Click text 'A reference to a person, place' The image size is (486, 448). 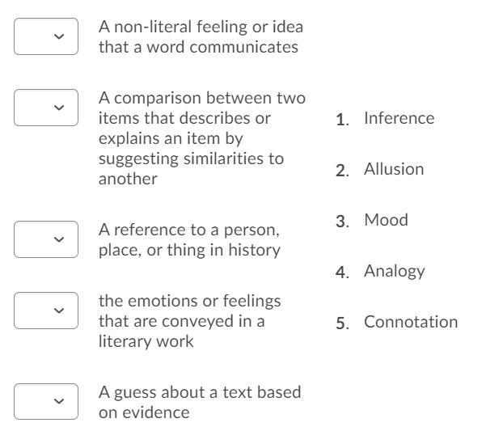(x=189, y=240)
